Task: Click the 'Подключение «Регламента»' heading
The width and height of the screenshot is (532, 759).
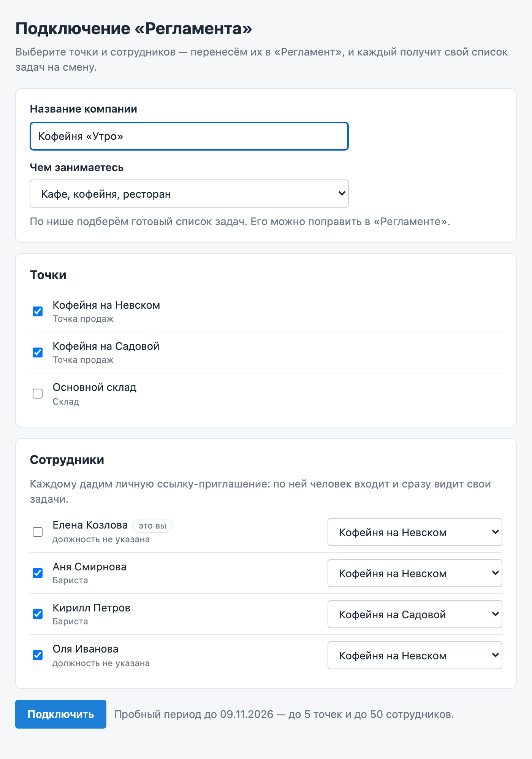Action: [134, 29]
